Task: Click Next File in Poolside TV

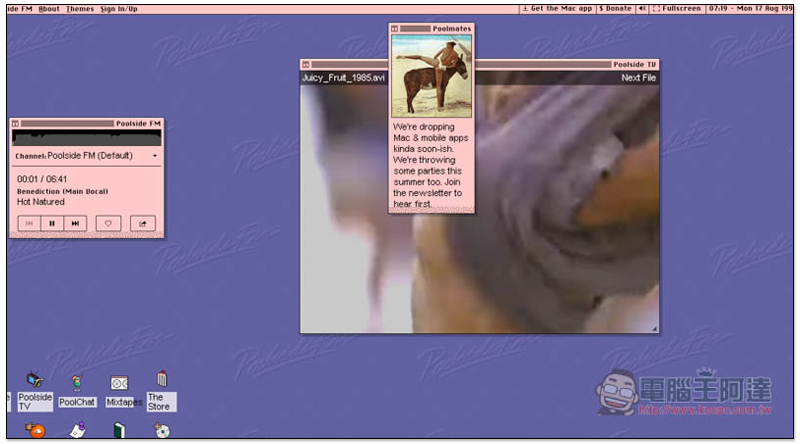Action: (638, 78)
